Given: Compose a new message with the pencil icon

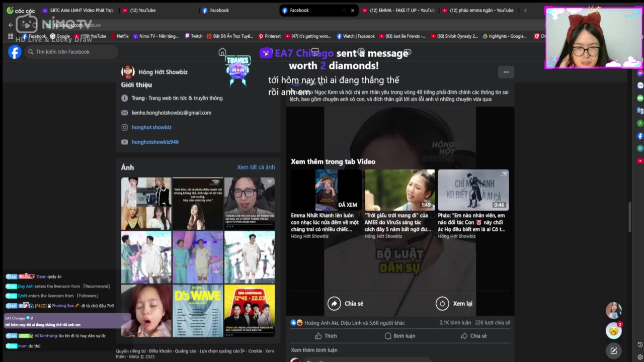Looking at the screenshot, I should point(613,351).
